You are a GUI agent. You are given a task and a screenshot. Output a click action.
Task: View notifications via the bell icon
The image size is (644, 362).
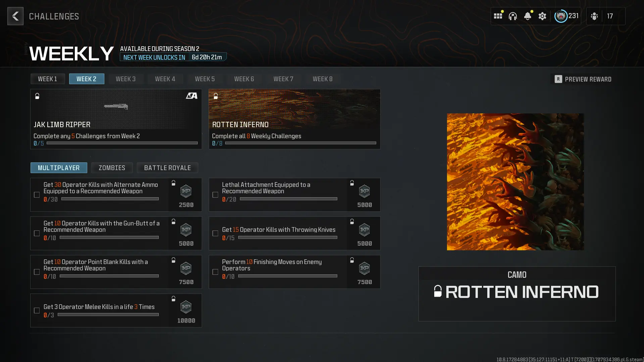click(528, 16)
